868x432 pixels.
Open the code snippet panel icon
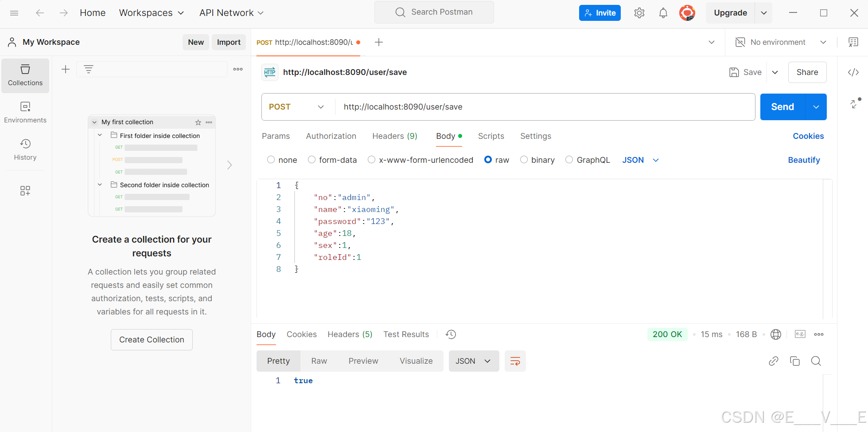click(853, 72)
